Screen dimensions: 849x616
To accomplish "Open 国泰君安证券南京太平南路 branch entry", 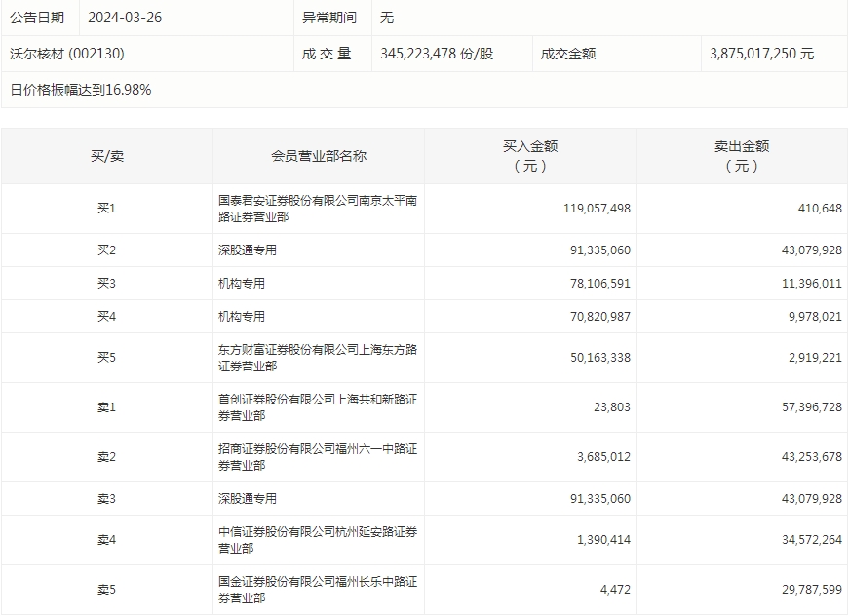I will click(317, 209).
